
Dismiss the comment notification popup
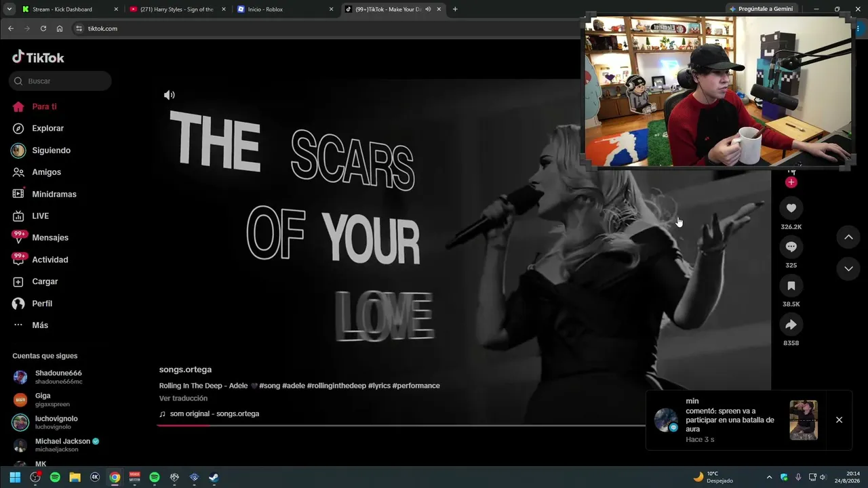839,420
